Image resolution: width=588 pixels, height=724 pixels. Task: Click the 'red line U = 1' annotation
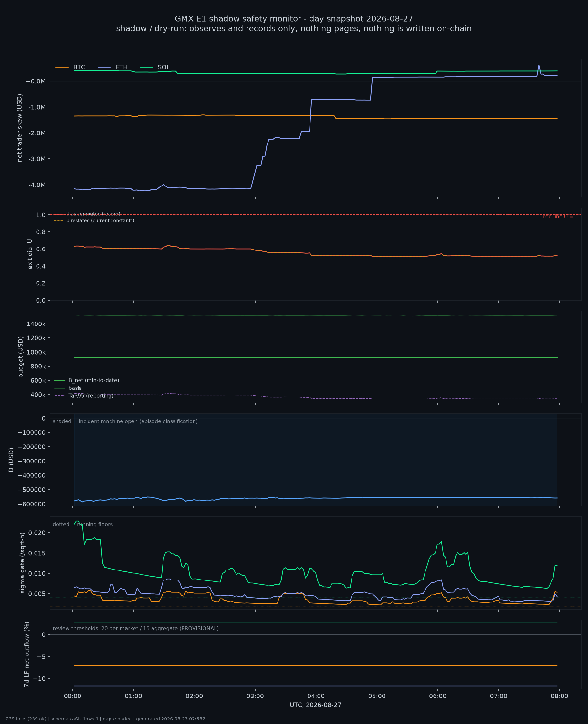(x=561, y=217)
